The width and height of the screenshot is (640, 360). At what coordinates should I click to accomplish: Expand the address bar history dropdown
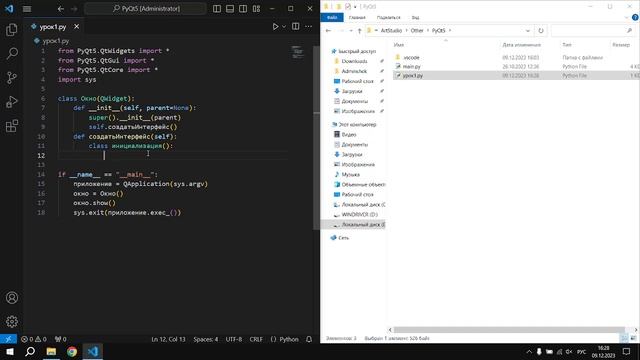point(528,31)
